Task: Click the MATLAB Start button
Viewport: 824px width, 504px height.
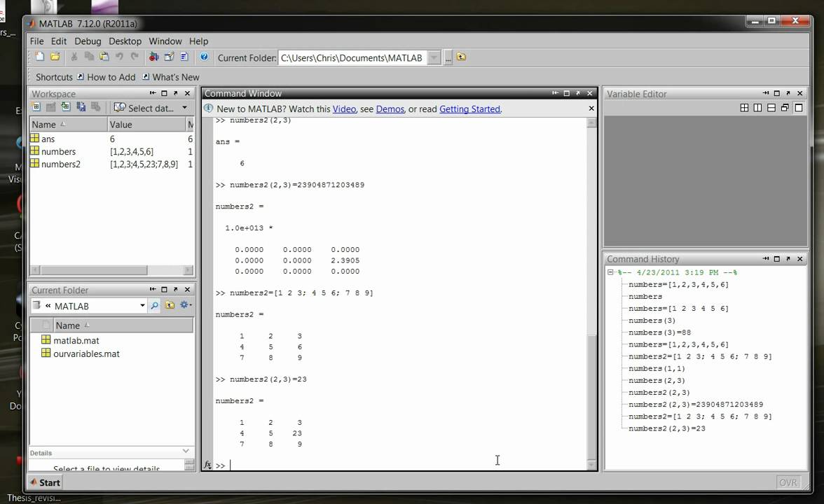Action: 45,482
